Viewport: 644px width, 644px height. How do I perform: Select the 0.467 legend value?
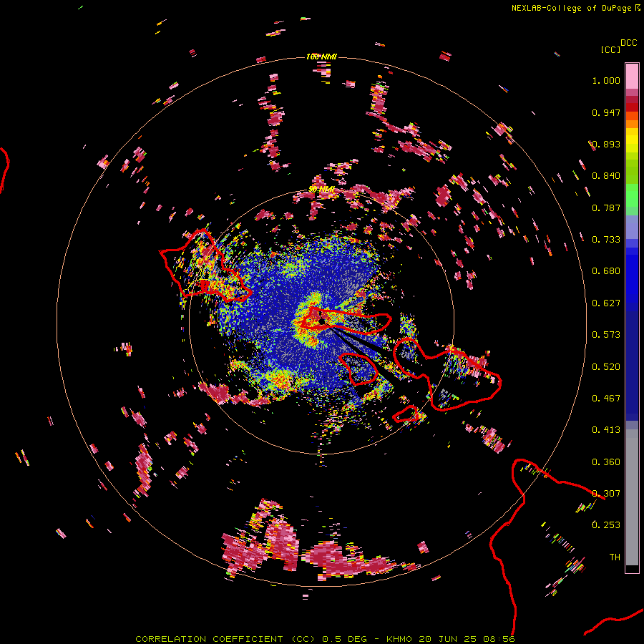tap(606, 399)
